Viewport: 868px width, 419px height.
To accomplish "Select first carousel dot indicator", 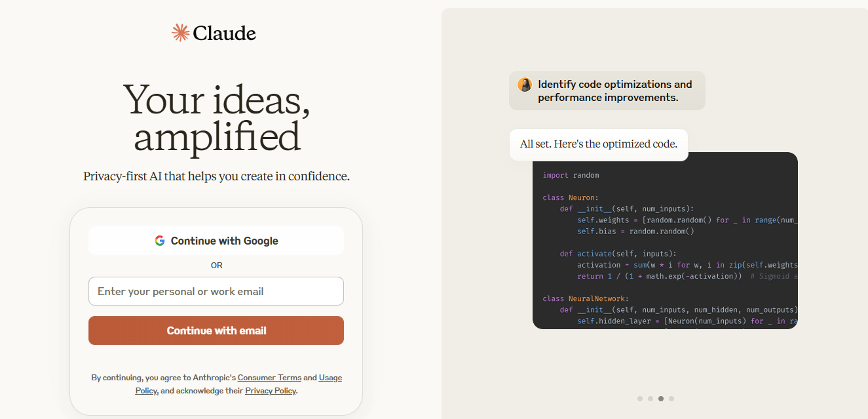I will click(640, 399).
